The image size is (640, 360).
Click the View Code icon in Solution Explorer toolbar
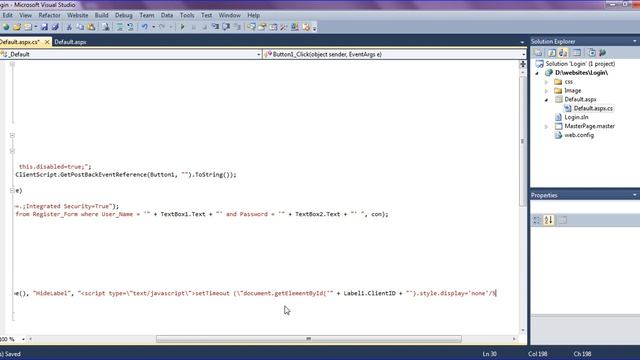click(577, 53)
